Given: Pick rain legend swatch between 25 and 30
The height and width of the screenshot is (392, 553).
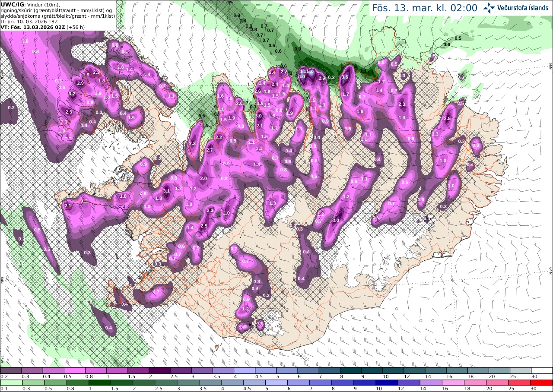Looking at the screenshot, I should coord(520,383).
